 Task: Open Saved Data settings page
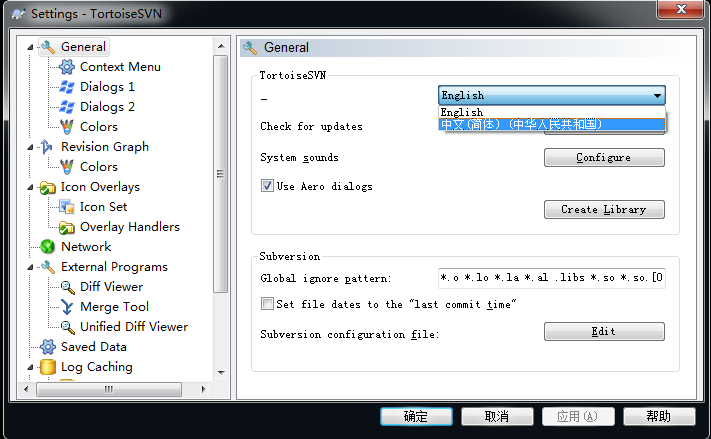click(x=93, y=346)
